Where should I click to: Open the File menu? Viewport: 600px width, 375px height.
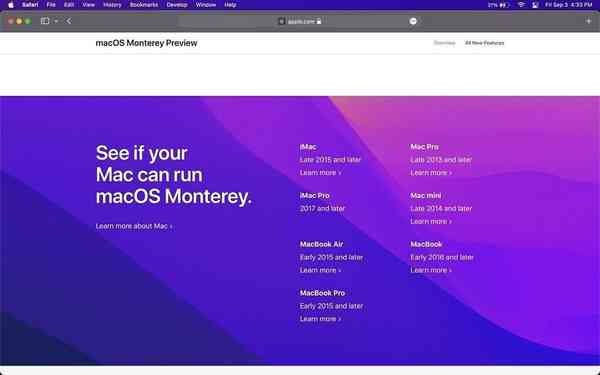coord(51,5)
